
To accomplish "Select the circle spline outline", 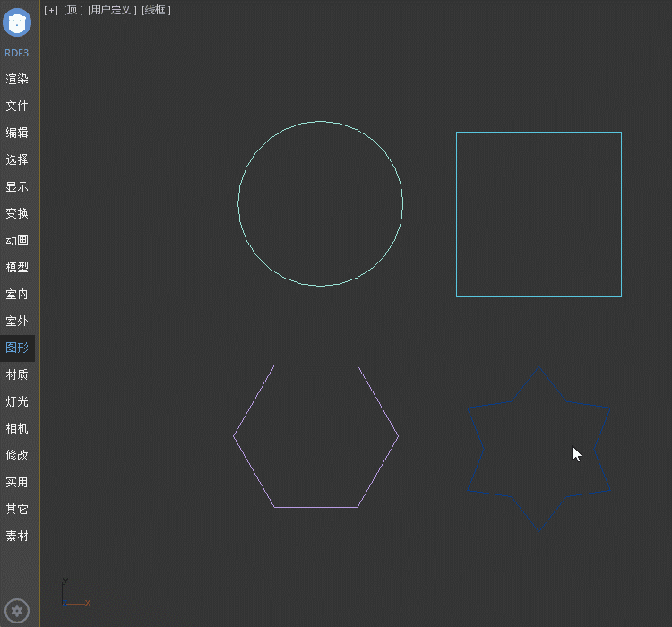I will [238, 204].
